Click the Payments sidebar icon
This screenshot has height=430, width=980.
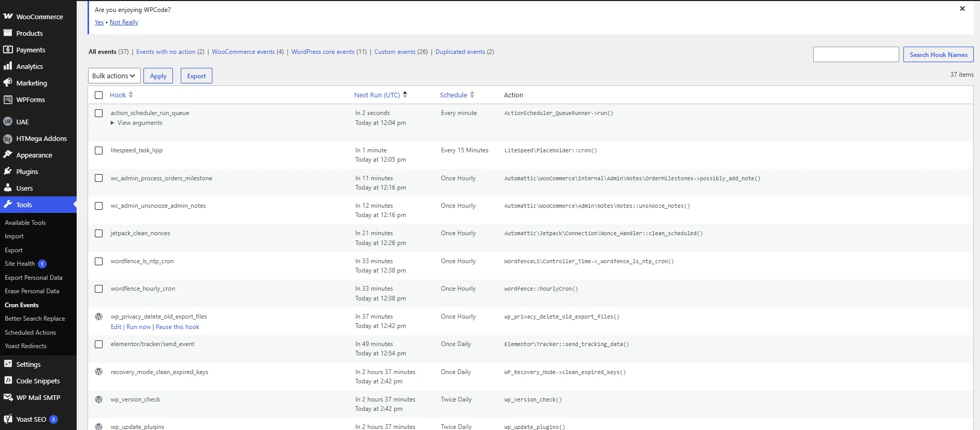pos(8,50)
